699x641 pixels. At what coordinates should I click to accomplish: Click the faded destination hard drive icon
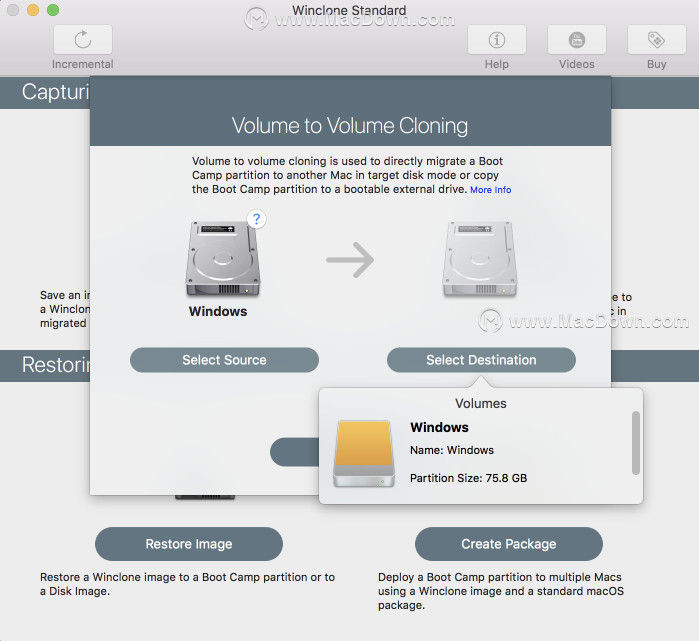[480, 259]
